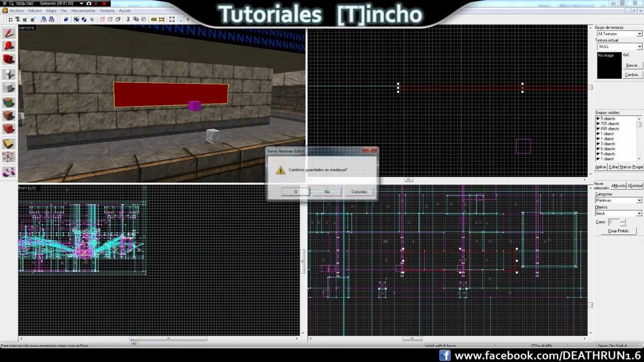The width and height of the screenshot is (644, 362).
Task: Select the Path tool
Action: (x=9, y=172)
